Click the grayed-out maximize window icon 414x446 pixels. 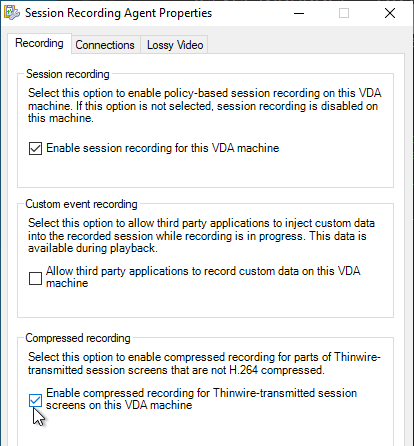coord(344,13)
